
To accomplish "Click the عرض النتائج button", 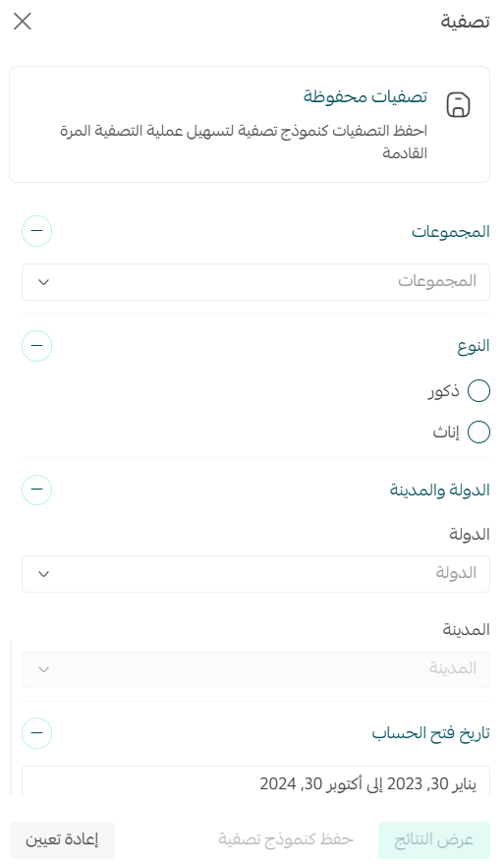I will tap(434, 840).
